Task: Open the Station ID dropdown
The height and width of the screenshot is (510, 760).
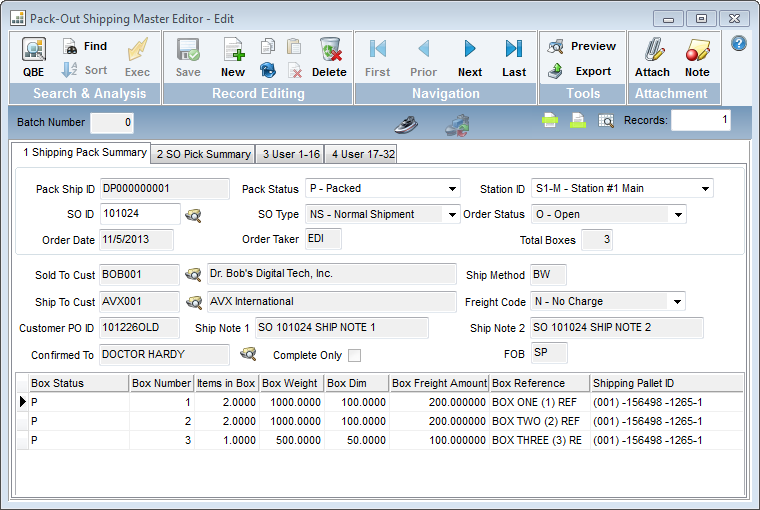Action: (705, 189)
